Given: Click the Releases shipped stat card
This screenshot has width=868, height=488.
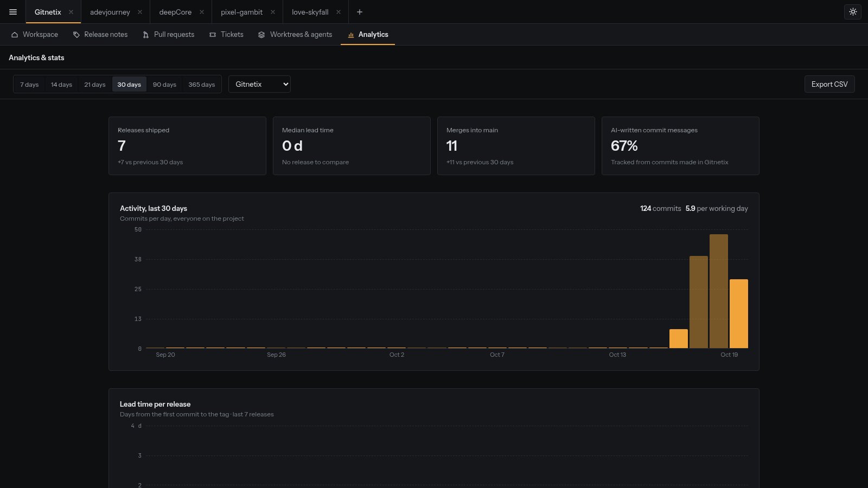Looking at the screenshot, I should (187, 146).
